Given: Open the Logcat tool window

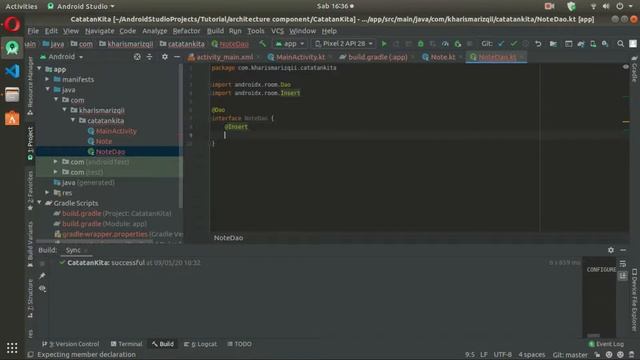Looking at the screenshot, I should click(x=200, y=344).
